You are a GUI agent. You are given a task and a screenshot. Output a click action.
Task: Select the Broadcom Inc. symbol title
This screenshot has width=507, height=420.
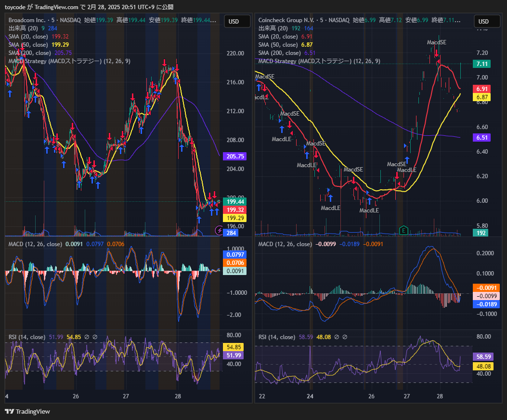[26, 20]
